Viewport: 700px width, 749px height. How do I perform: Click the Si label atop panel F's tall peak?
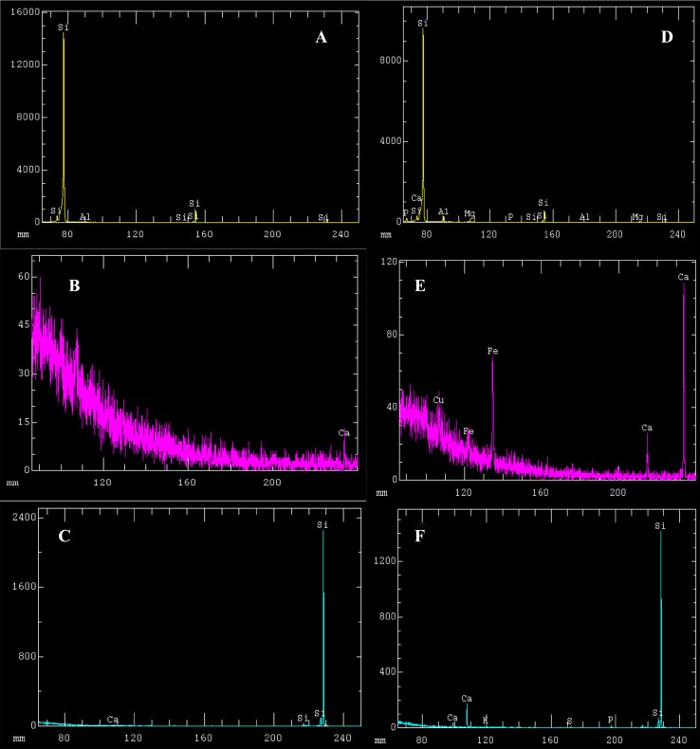[x=660, y=525]
